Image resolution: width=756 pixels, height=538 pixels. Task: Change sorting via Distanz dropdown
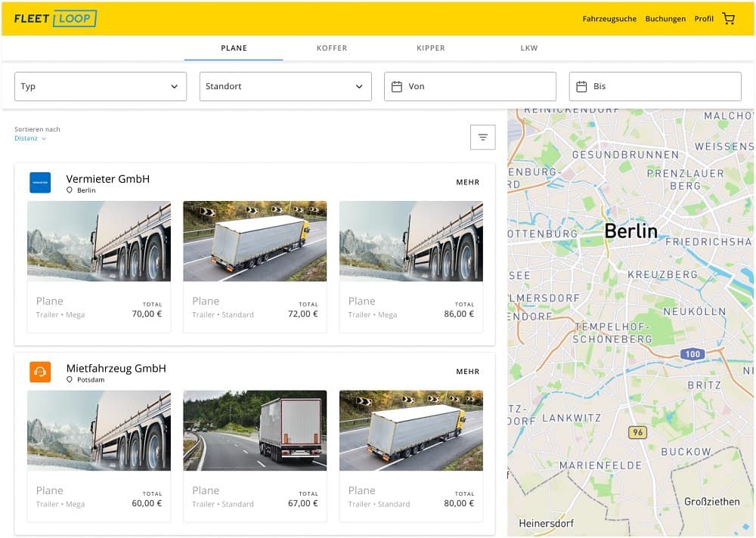click(x=30, y=138)
